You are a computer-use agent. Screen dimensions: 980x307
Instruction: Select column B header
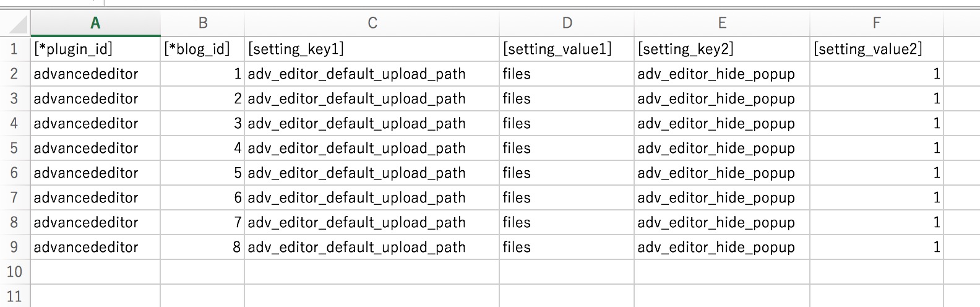tap(202, 24)
